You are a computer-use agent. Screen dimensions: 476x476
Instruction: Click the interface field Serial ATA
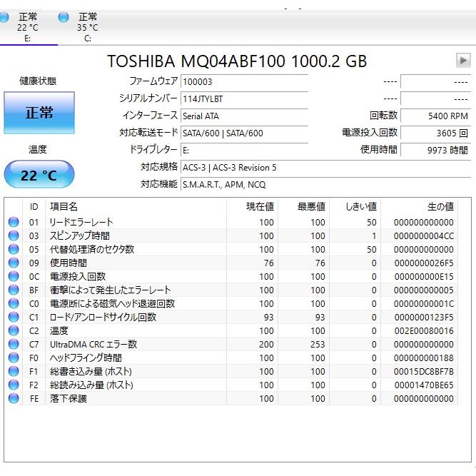(244, 116)
